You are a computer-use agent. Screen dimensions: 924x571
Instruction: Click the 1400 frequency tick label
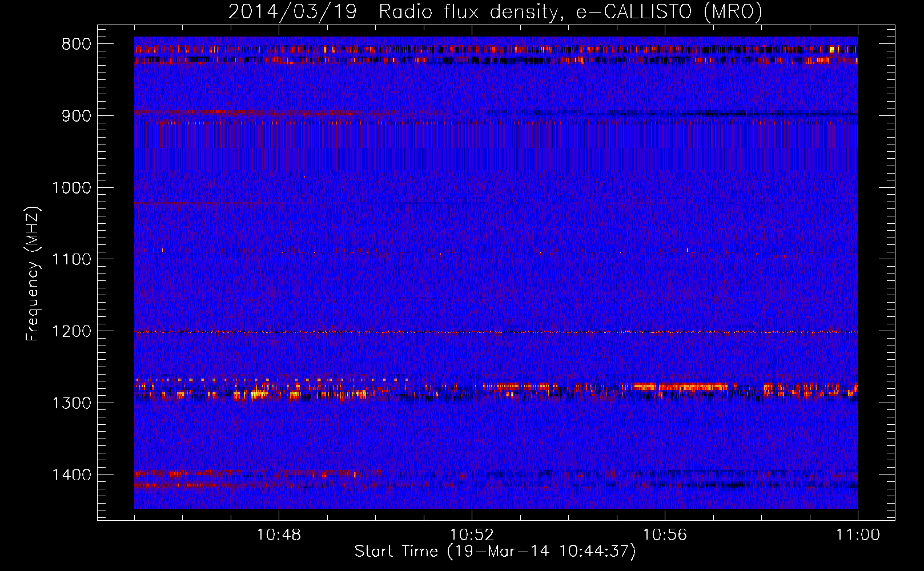coord(71,475)
